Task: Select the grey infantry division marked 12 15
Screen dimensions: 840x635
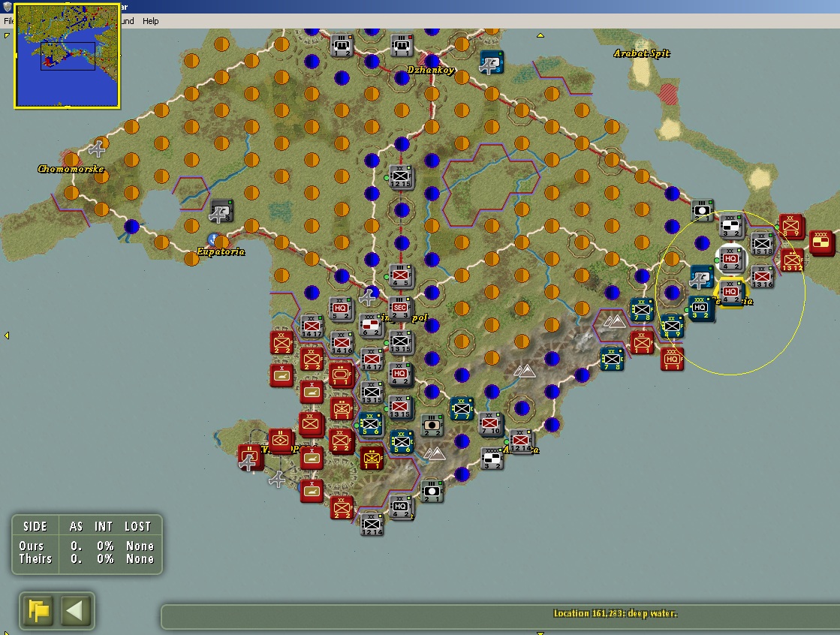Action: coord(401,177)
